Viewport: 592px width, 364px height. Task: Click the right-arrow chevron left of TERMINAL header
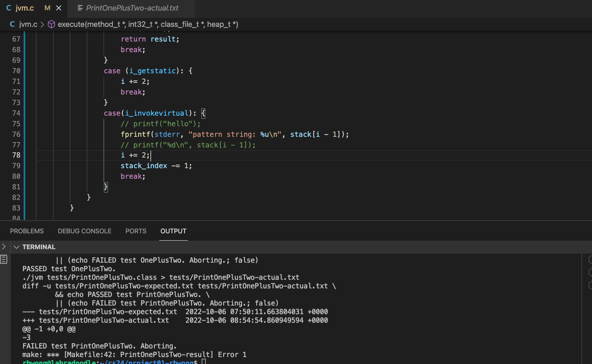pos(4,247)
